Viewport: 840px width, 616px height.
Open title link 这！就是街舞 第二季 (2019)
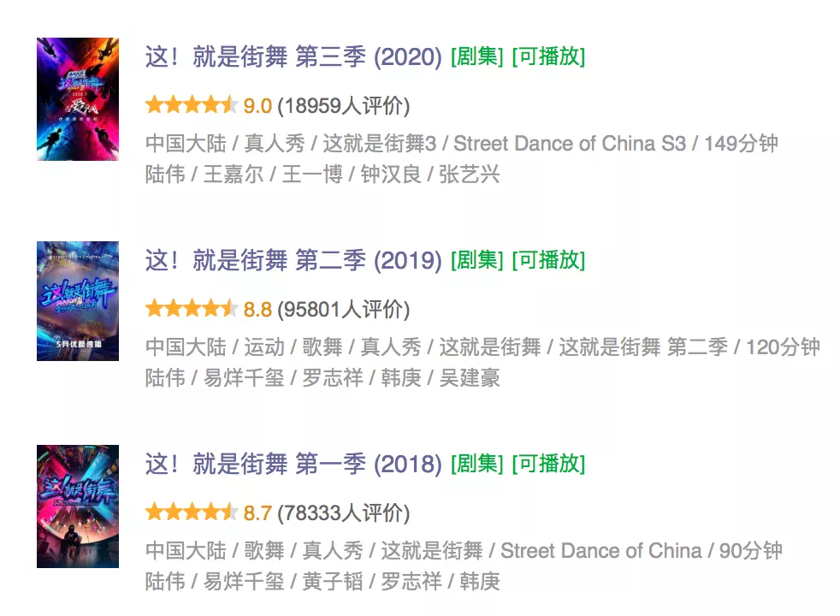pyautogui.click(x=293, y=260)
